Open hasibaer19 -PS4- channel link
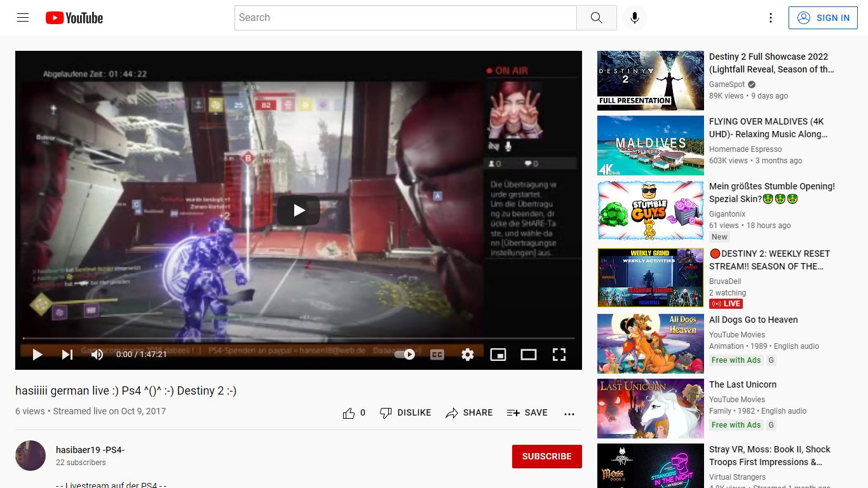The width and height of the screenshot is (868, 488). 90,450
